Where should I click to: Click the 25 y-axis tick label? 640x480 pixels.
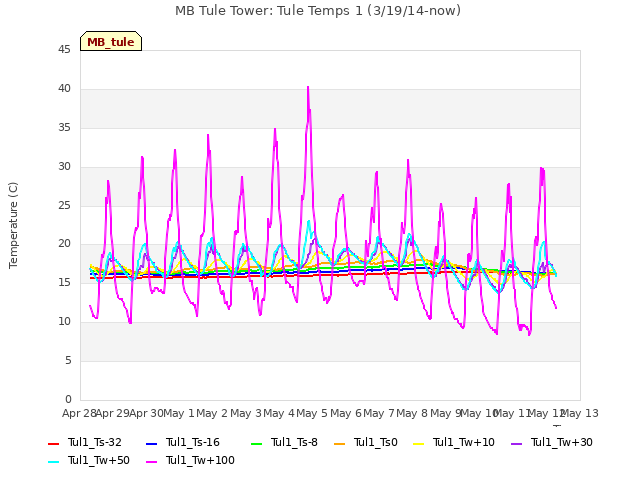(64, 205)
